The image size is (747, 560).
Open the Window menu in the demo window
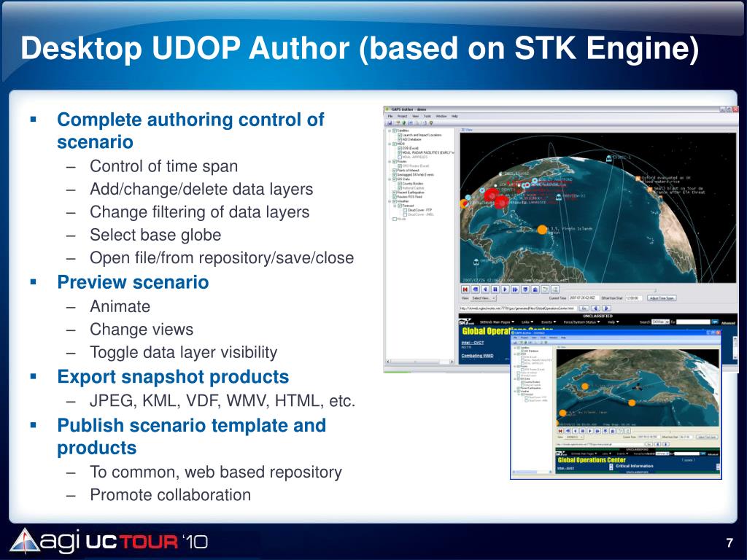(441, 116)
